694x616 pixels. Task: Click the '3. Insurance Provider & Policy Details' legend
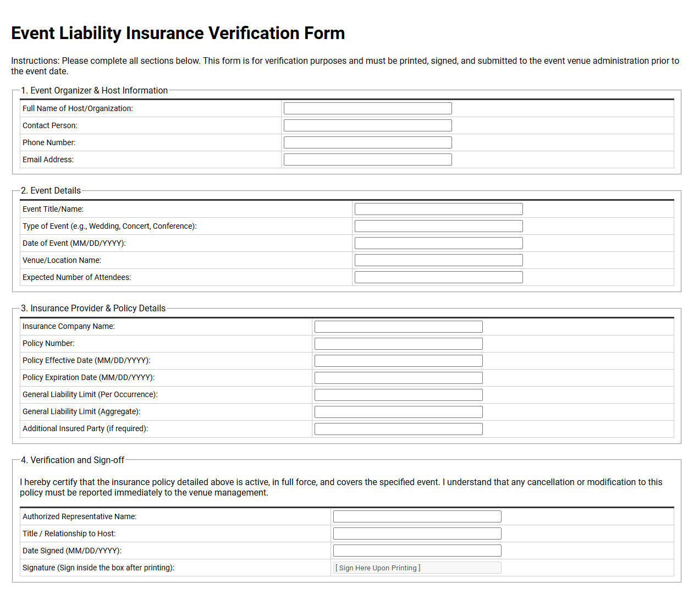coord(93,308)
